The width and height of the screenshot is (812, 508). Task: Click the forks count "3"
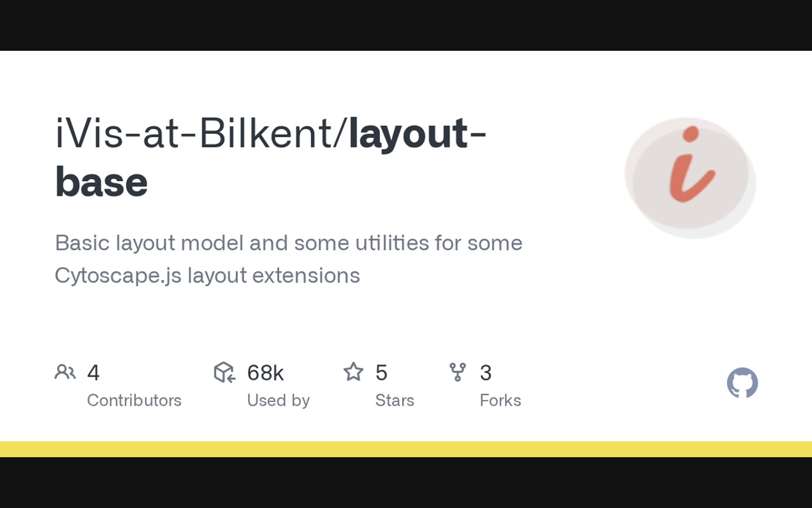pos(485,373)
